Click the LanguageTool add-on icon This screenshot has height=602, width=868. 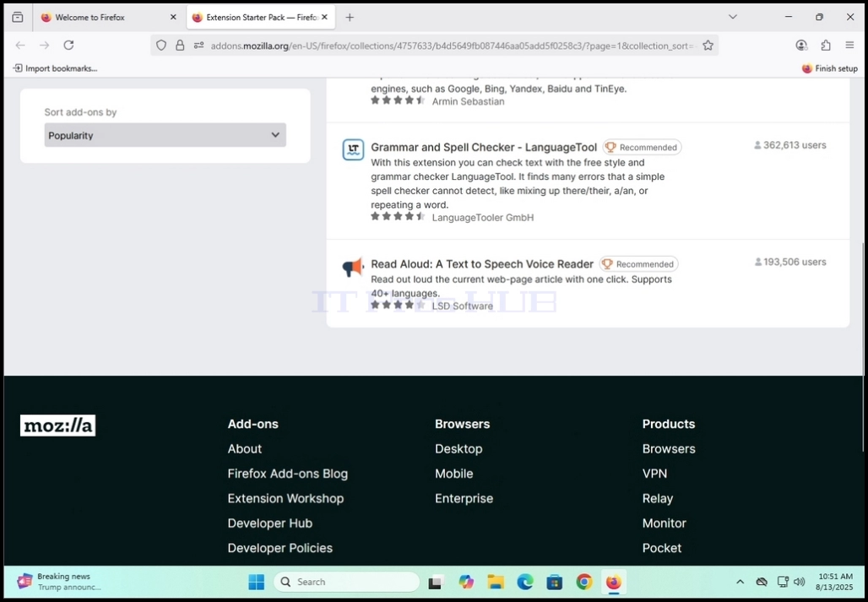(x=353, y=149)
